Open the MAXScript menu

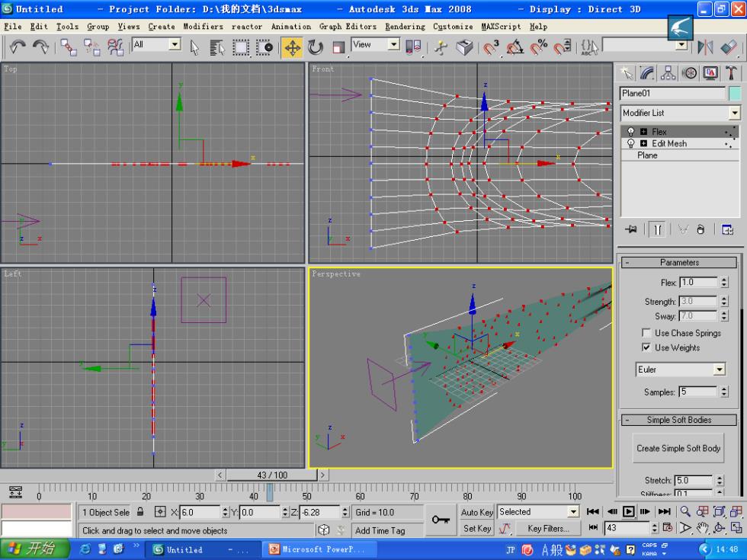point(501,27)
